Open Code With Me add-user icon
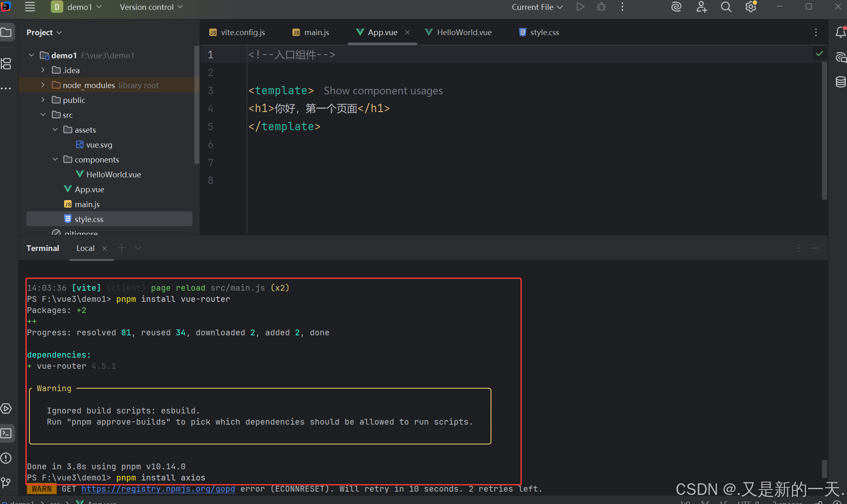Image resolution: width=847 pixels, height=504 pixels. [701, 7]
